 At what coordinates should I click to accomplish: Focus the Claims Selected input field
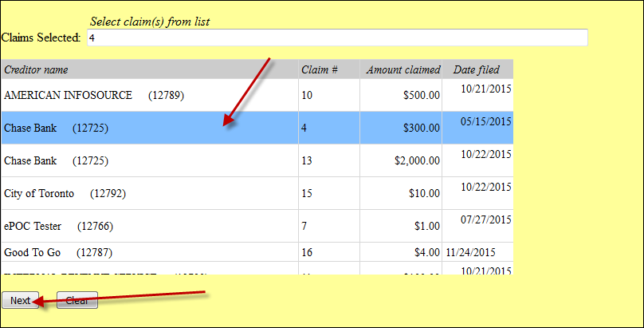click(x=337, y=38)
